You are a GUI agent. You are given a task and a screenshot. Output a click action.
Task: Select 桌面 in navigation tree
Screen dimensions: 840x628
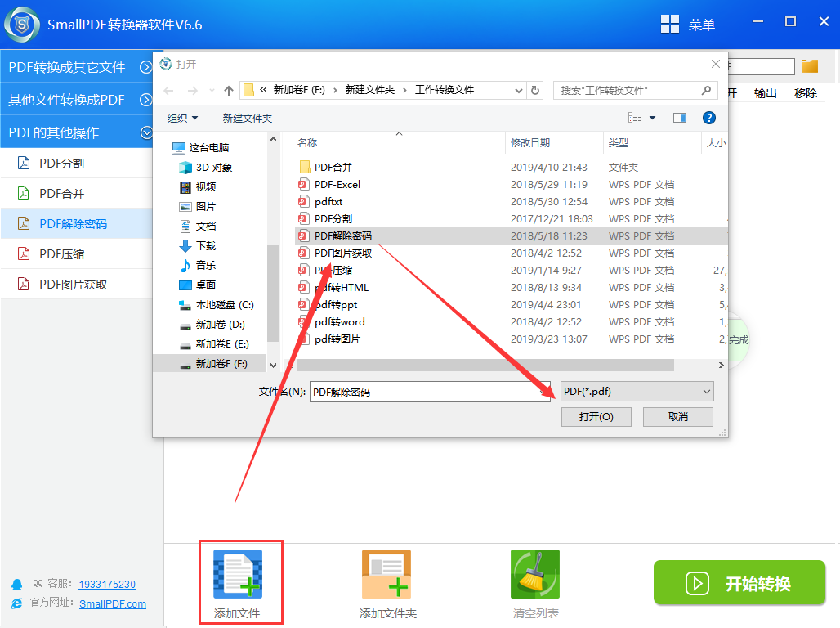pos(199,285)
